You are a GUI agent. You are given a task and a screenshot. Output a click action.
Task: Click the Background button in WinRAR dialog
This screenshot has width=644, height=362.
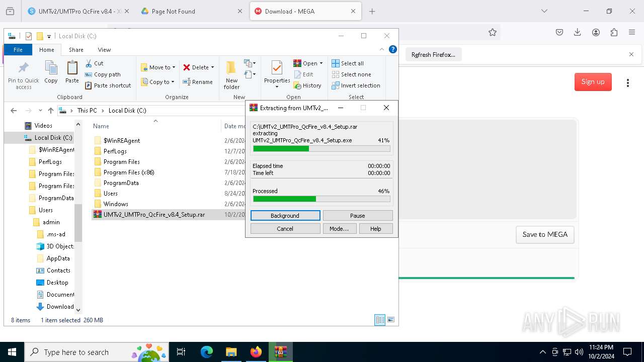(x=285, y=216)
